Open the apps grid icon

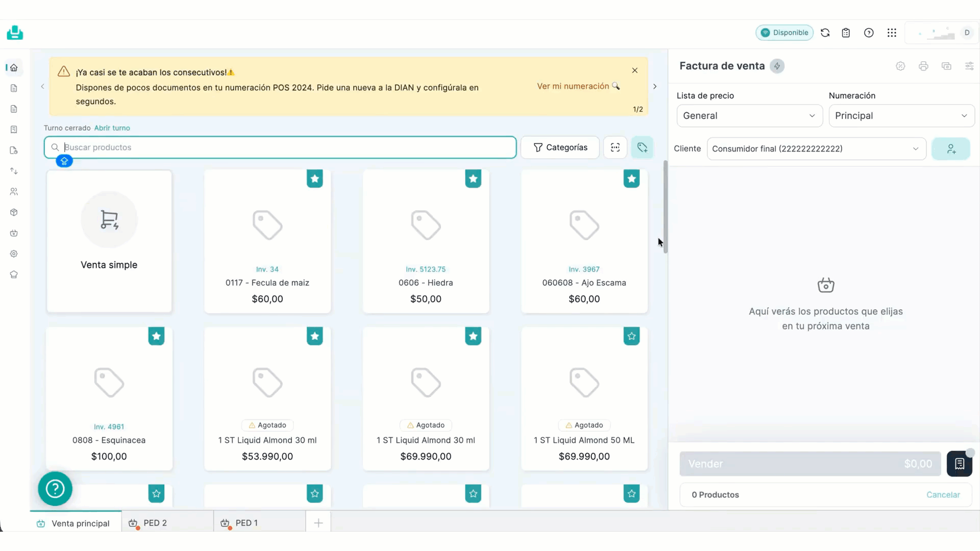pyautogui.click(x=892, y=33)
